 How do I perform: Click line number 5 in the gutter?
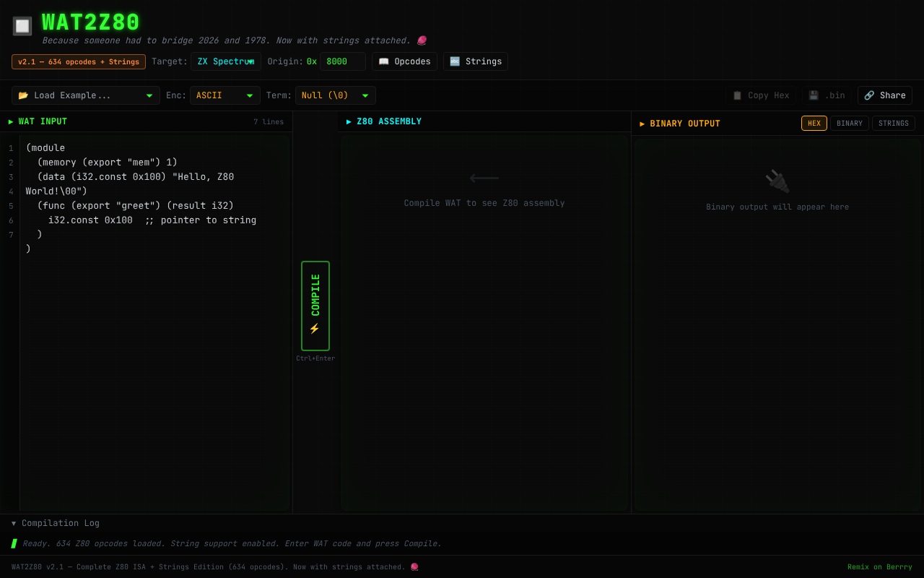coord(11,206)
